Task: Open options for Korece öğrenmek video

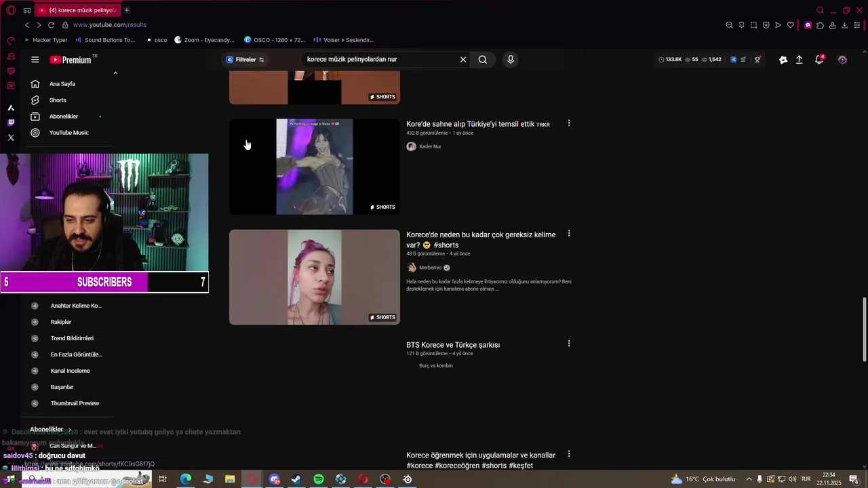Action: (x=569, y=454)
